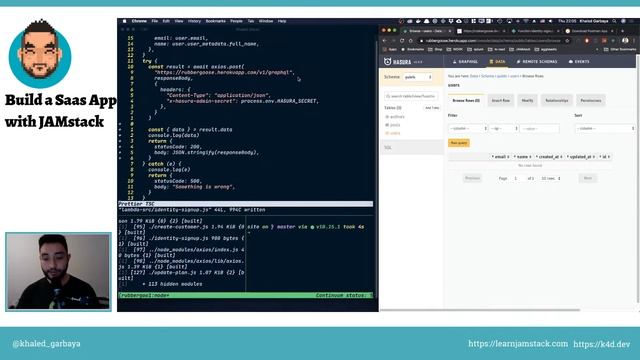Open the Schema dropdown set to public

tap(418, 77)
